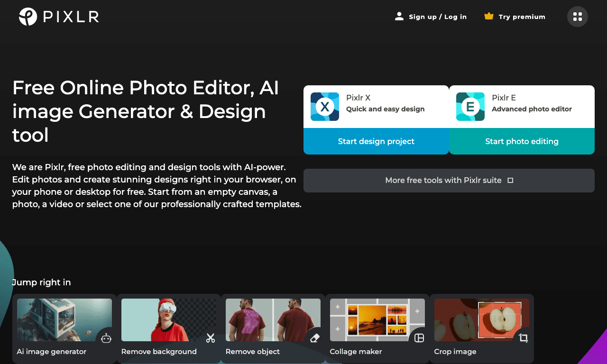Click 'Quick and easy design' text

click(385, 109)
